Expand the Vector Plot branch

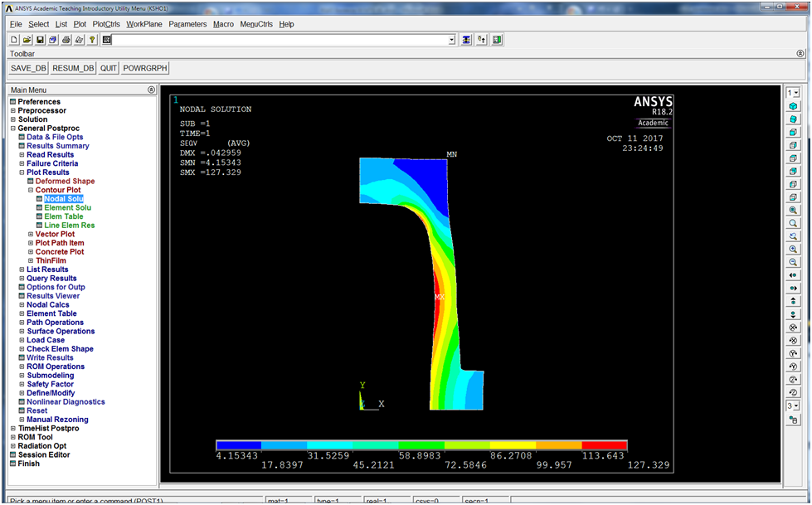pyautogui.click(x=31, y=235)
